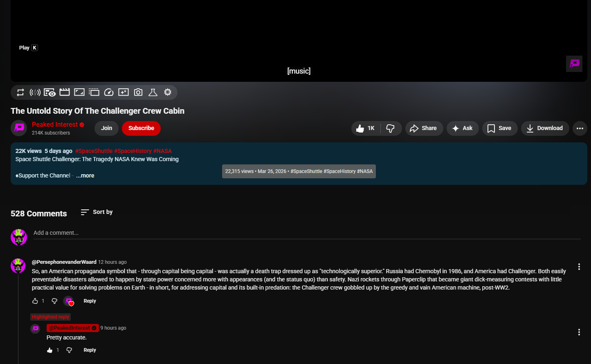The width and height of the screenshot is (591, 364).
Task: Toggle like on the PeakedInterest reply
Action: click(50, 350)
